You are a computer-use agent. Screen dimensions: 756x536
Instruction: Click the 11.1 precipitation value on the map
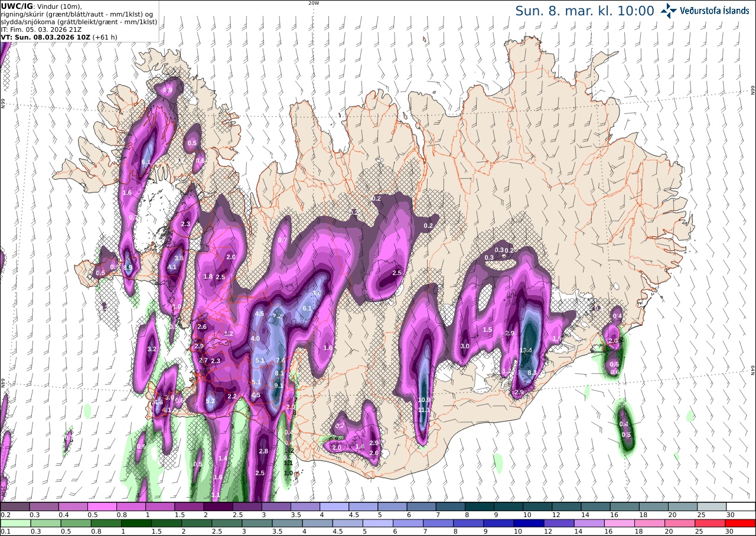point(424,410)
